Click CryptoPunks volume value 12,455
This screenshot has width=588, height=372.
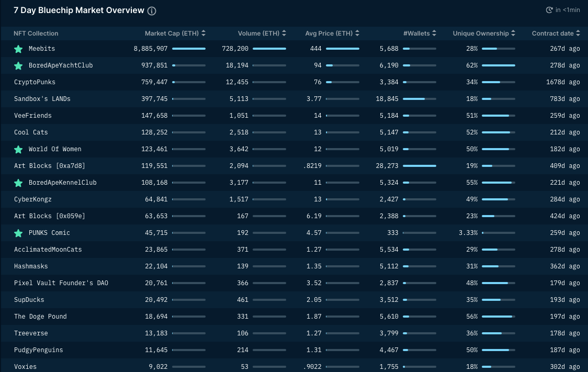(236, 82)
